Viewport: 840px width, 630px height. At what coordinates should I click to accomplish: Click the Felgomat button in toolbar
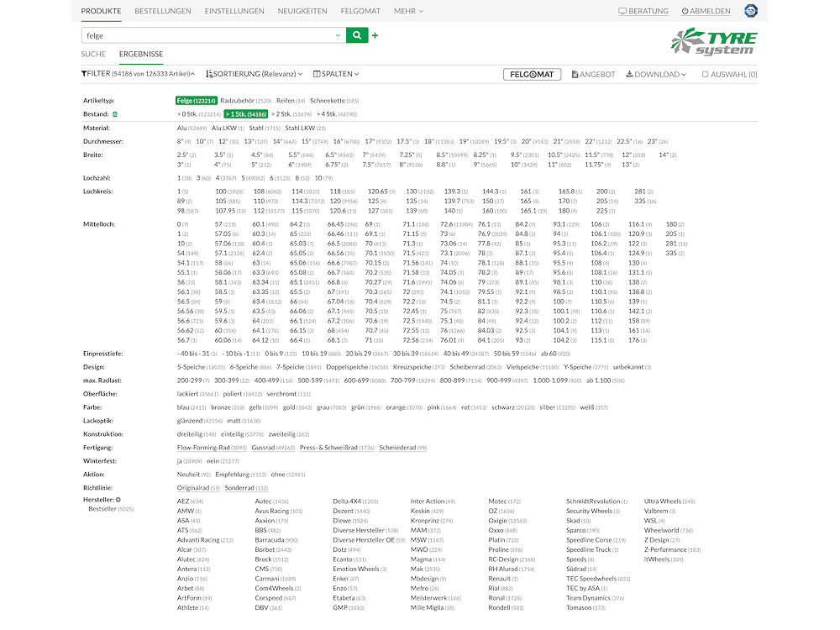532,75
